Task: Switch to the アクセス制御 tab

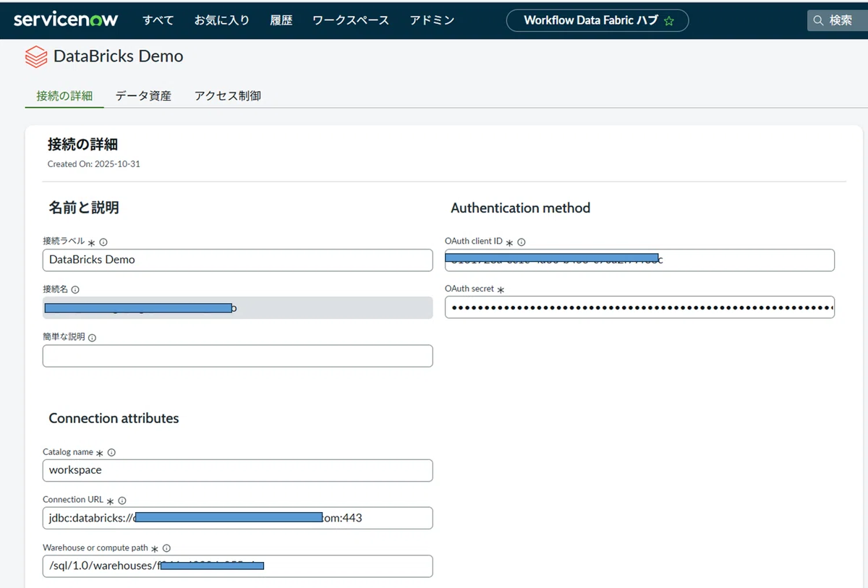Action: click(x=228, y=95)
